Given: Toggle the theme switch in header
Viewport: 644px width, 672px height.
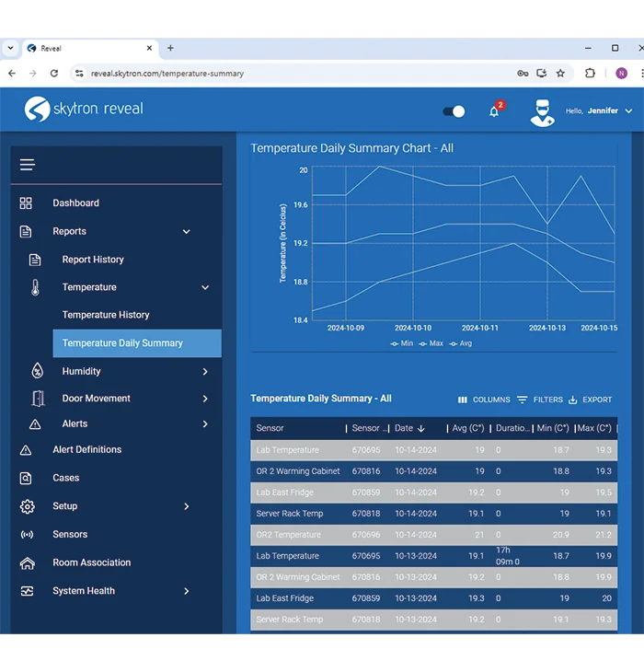Looking at the screenshot, I should pos(454,111).
